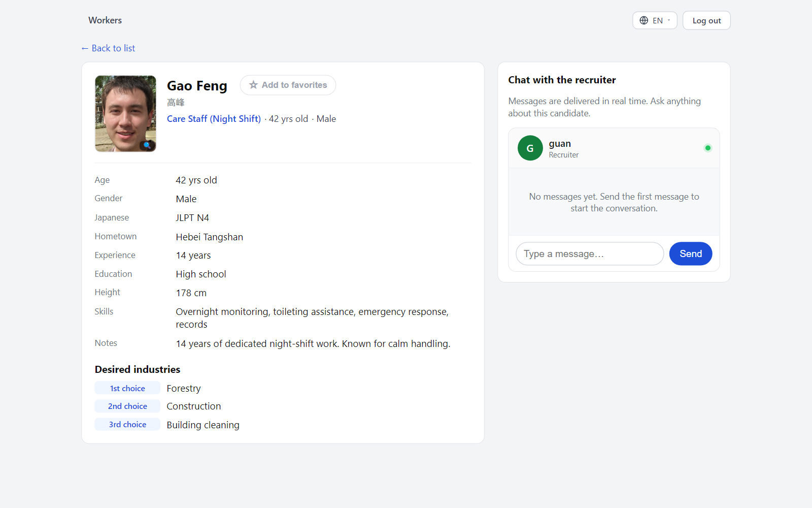The width and height of the screenshot is (812, 508).
Task: Click the Chinese name 高峰
Action: pyautogui.click(x=176, y=103)
